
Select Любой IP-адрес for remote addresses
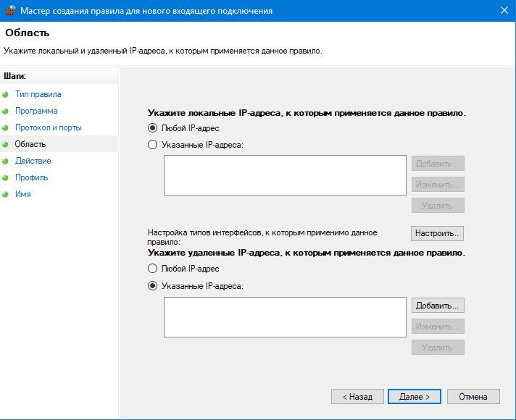click(152, 269)
